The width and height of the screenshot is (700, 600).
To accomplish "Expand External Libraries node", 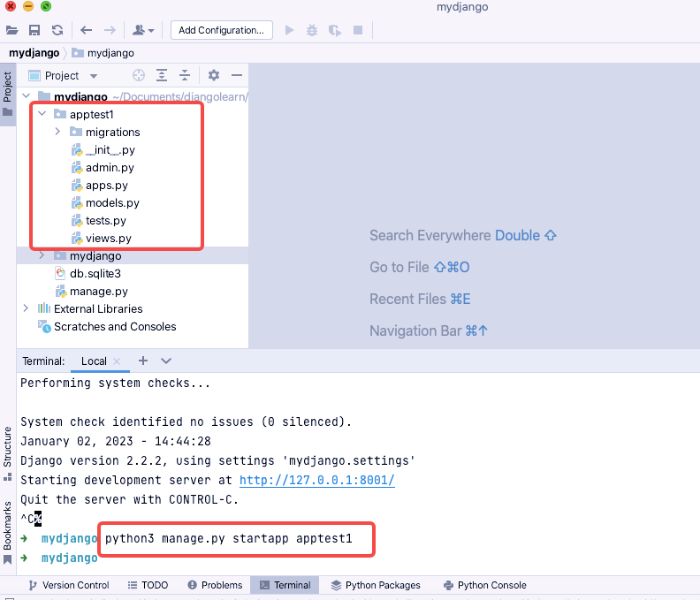I will tap(26, 308).
